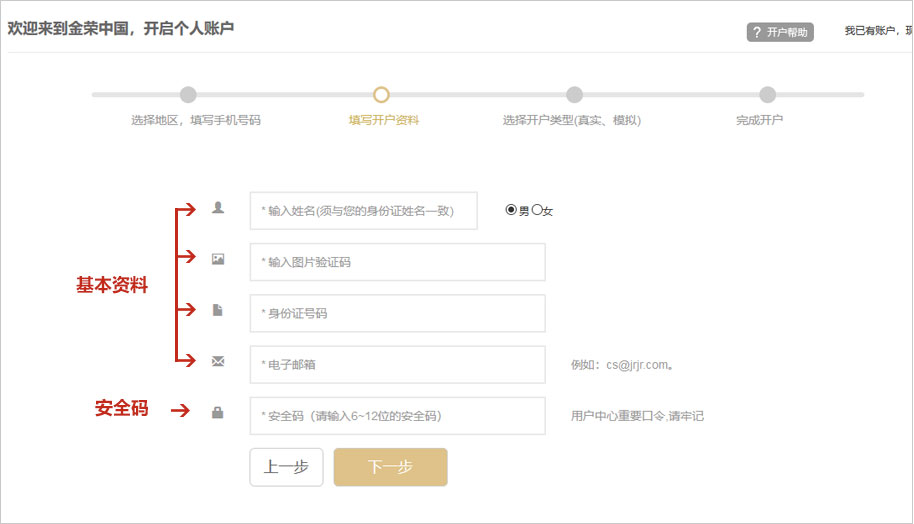Click the 选择开户类型(真实、模拟) step label

pos(572,120)
